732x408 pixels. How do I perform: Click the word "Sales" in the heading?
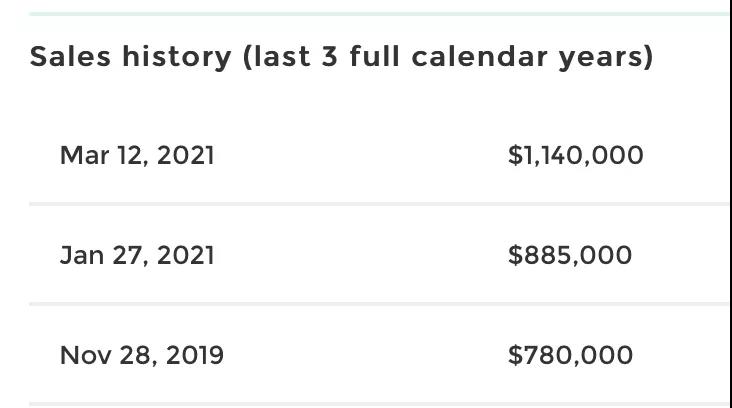tap(70, 56)
